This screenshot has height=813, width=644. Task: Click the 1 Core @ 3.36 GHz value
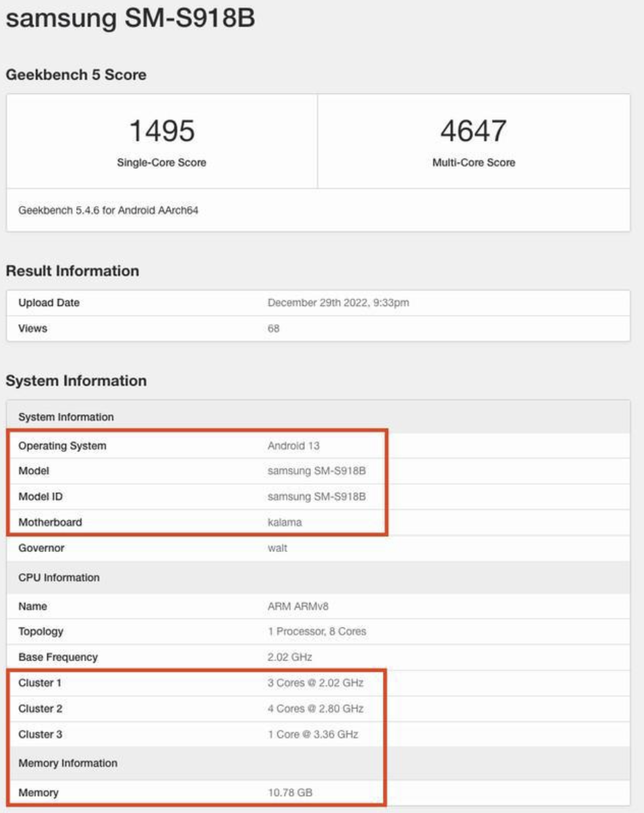(313, 734)
